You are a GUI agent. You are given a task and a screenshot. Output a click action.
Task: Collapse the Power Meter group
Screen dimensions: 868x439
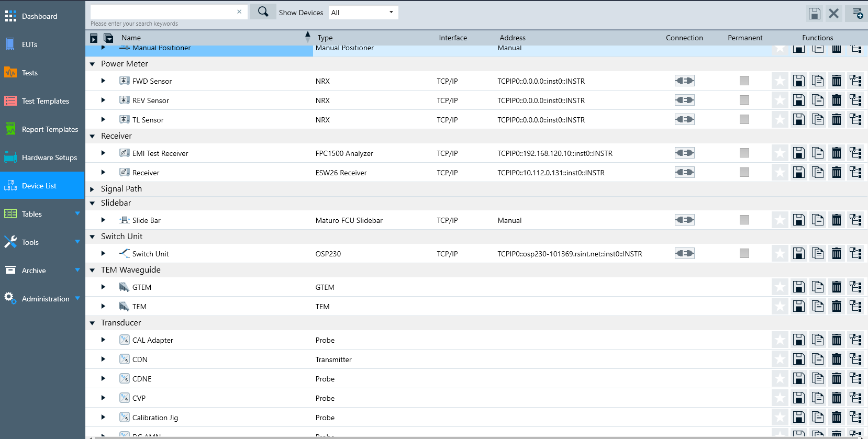(92, 64)
